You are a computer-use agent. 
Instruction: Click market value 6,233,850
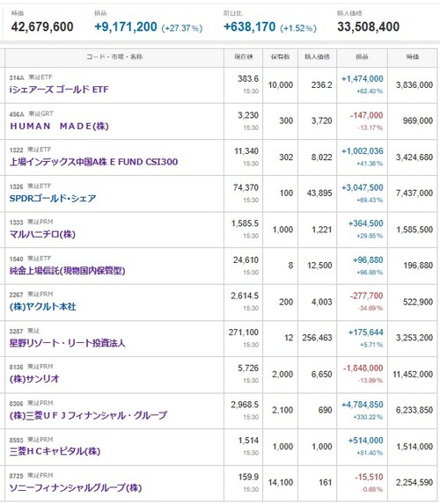click(x=414, y=411)
